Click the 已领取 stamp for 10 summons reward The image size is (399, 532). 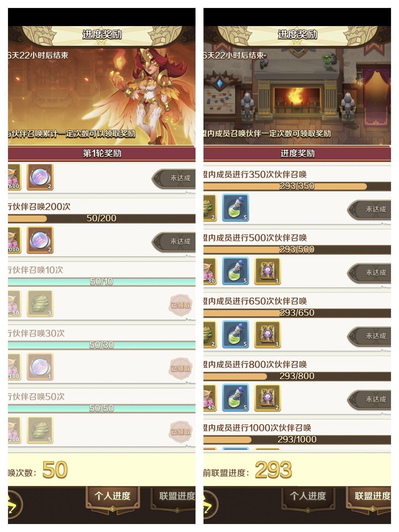pyautogui.click(x=180, y=305)
